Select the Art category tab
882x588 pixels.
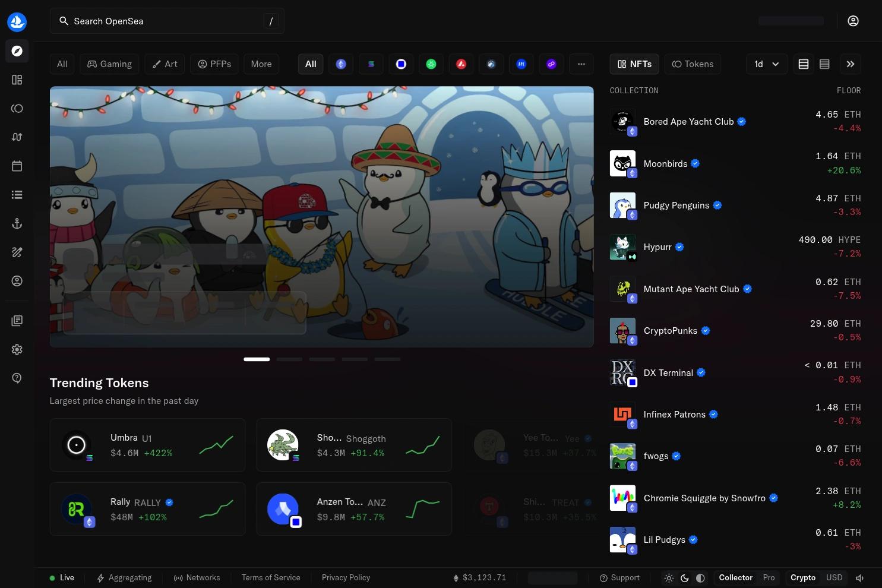coord(165,64)
